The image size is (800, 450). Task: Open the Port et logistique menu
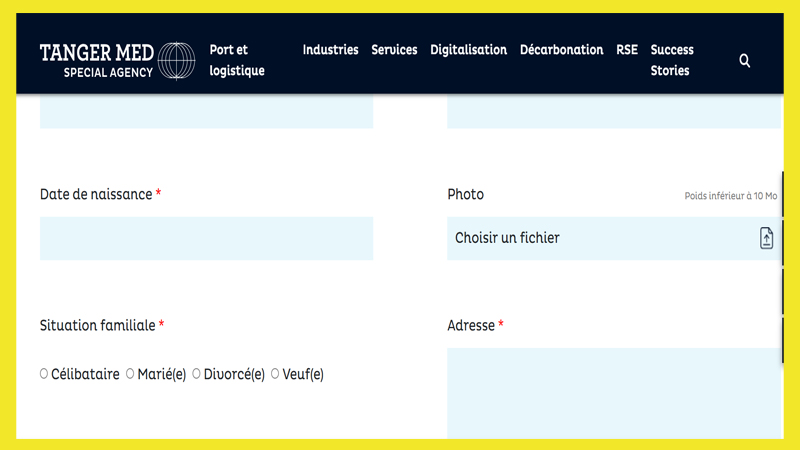tap(237, 60)
